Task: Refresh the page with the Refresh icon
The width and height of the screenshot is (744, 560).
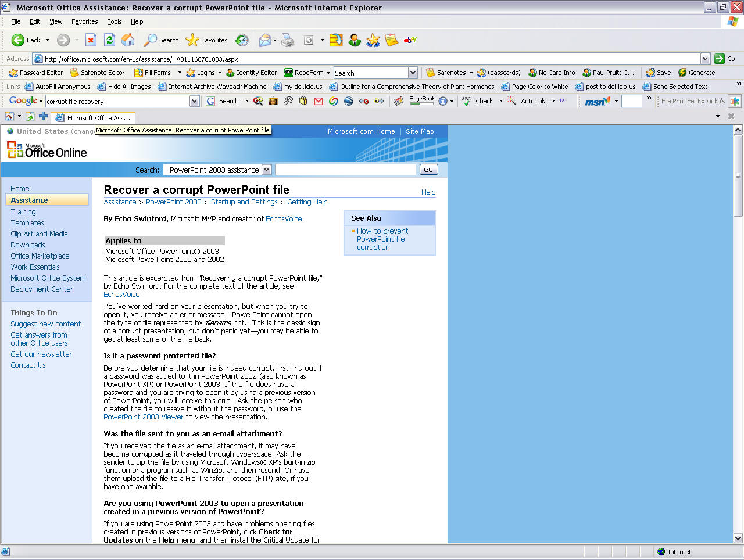Action: (x=109, y=40)
